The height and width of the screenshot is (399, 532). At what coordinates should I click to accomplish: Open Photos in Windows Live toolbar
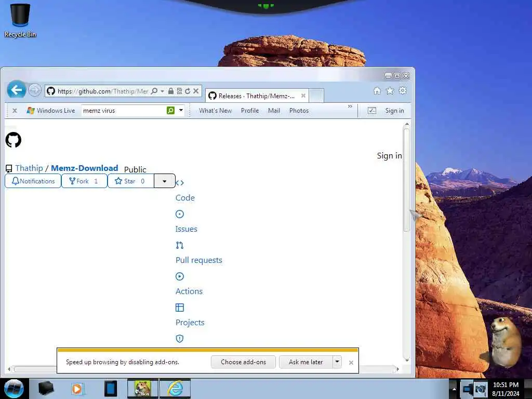point(299,111)
